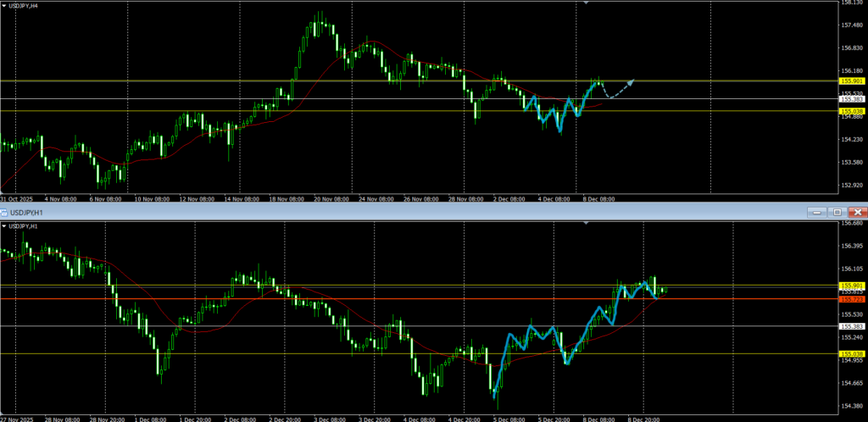
Task: Click the yellow 155.038 price label on H4
Action: coord(851,111)
